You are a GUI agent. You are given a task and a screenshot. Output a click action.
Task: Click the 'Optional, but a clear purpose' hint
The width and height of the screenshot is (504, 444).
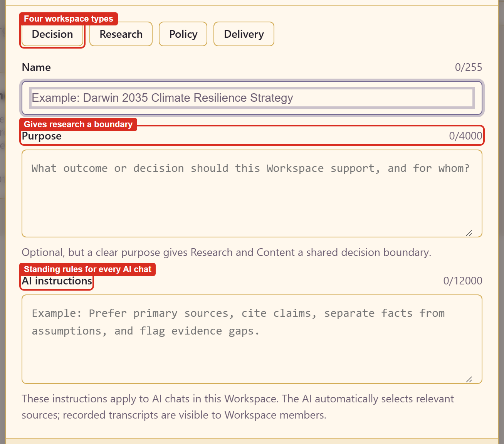tap(227, 252)
